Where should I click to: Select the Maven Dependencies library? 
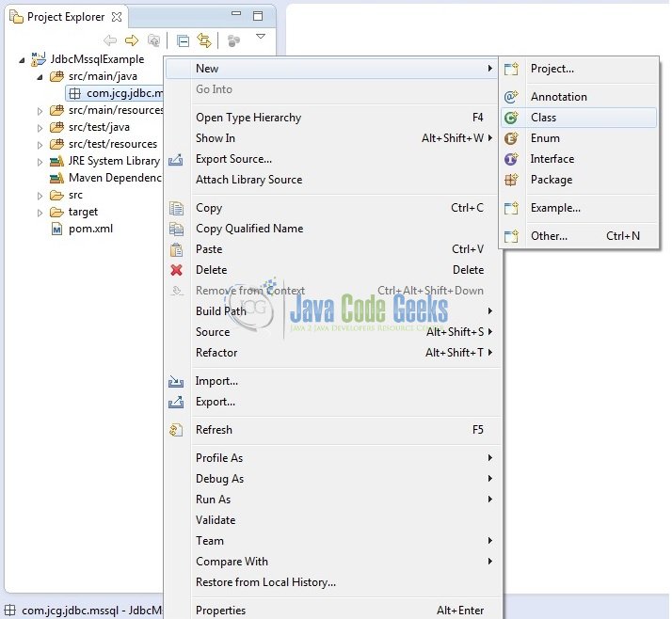pyautogui.click(x=115, y=178)
